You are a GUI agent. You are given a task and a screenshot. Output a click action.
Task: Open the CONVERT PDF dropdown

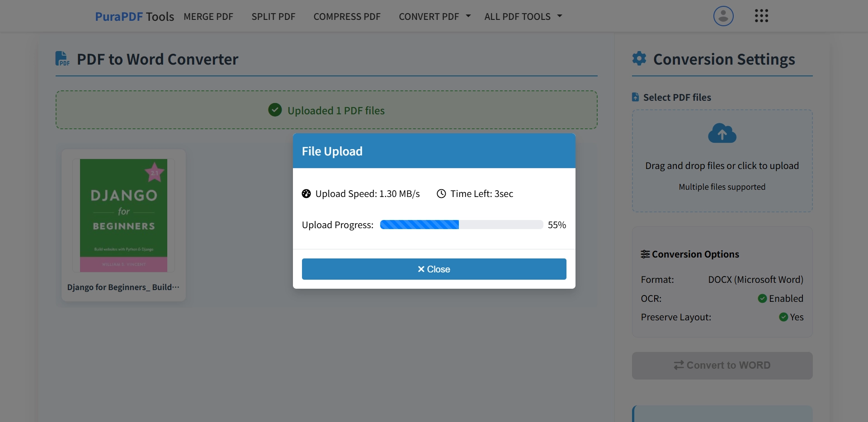[x=434, y=16]
